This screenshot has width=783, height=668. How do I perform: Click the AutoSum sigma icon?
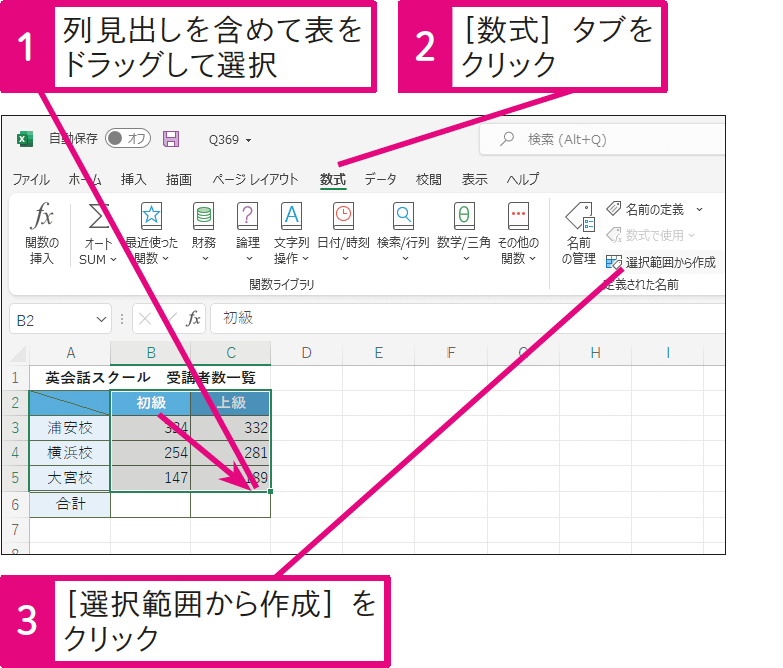tap(98, 216)
